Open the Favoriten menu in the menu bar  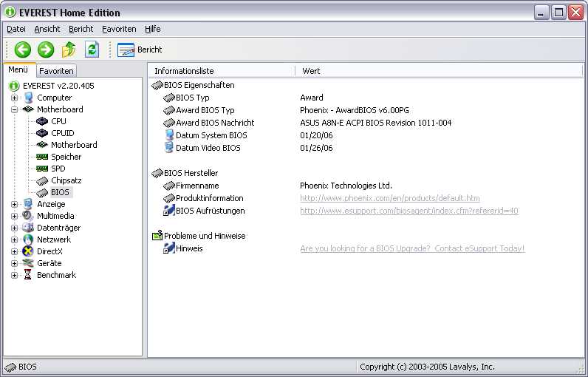tap(119, 29)
